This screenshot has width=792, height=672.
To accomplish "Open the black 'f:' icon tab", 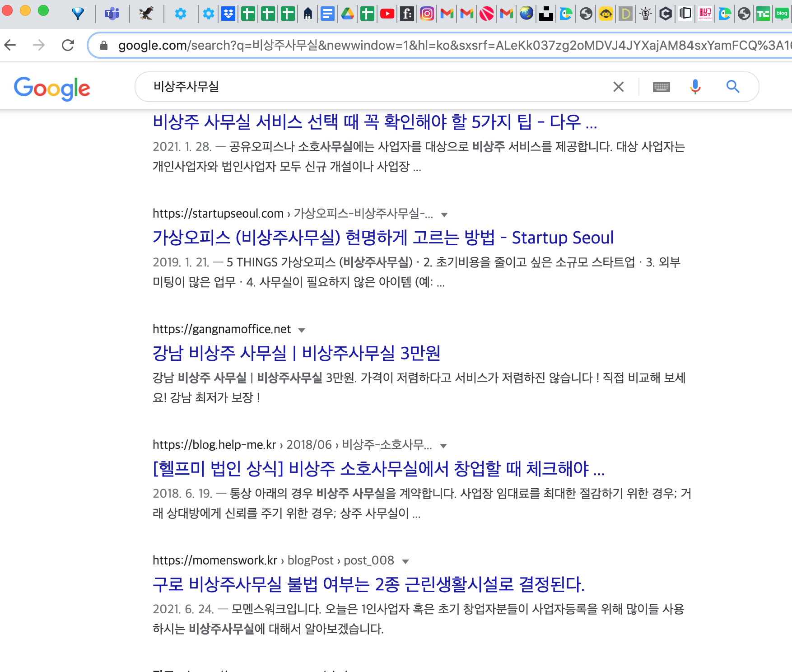I will tap(407, 14).
